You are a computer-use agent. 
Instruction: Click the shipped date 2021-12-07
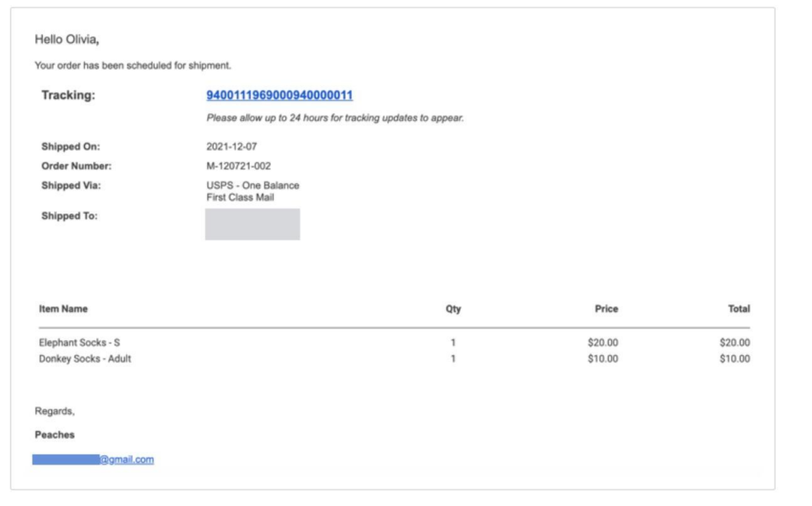point(232,147)
